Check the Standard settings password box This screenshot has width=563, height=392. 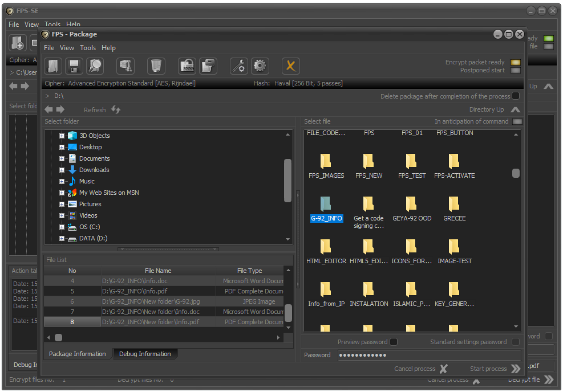coord(516,342)
